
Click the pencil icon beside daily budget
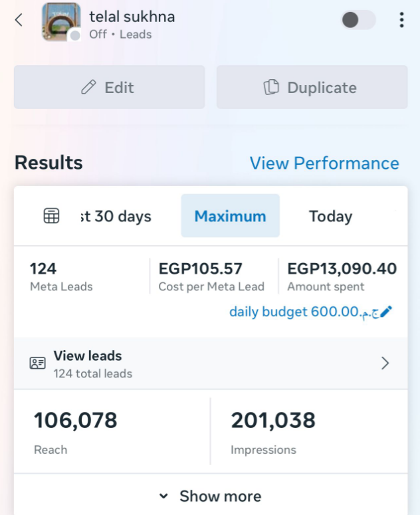click(x=386, y=312)
